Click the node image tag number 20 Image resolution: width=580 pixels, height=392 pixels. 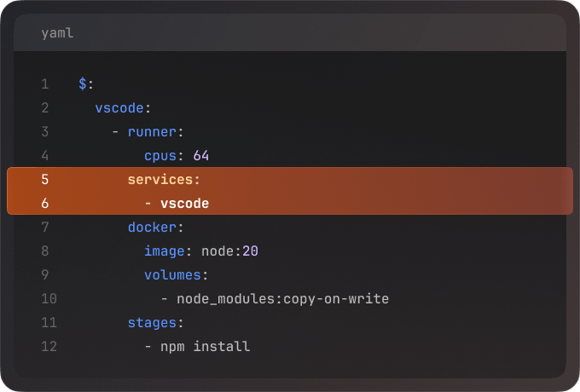tap(250, 251)
